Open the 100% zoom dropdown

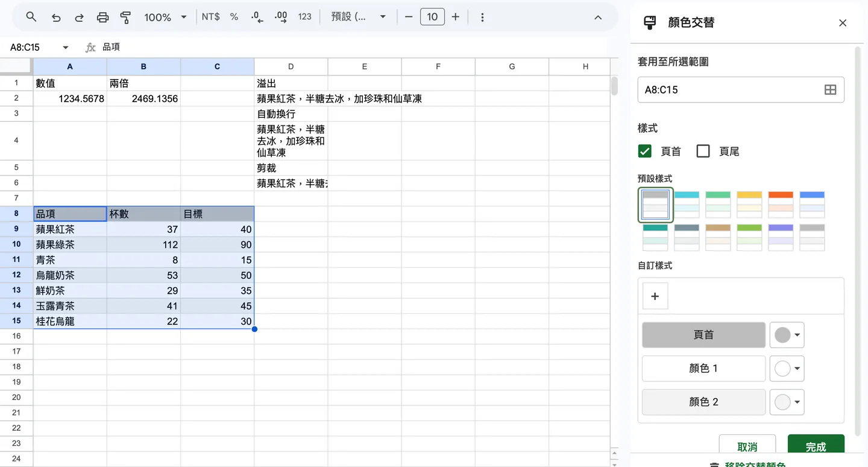165,17
